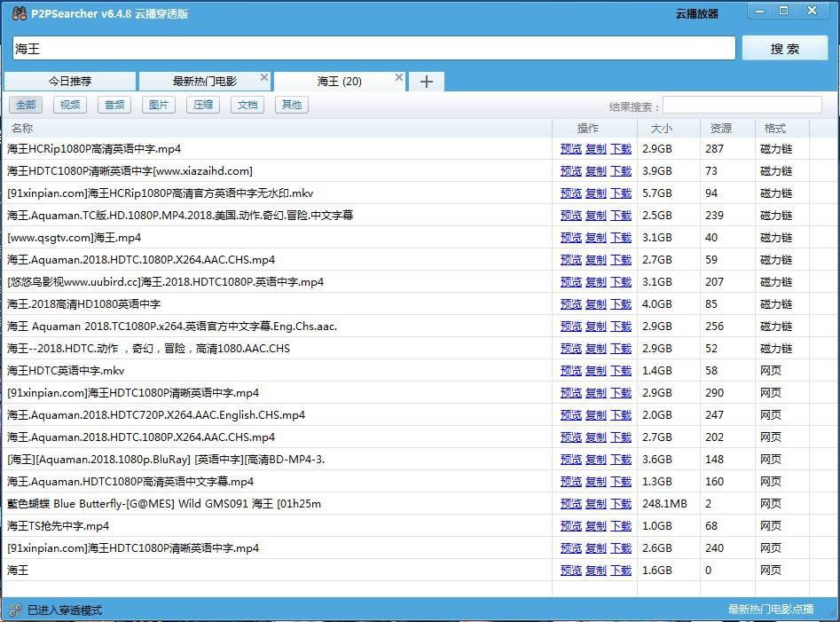Filter results by 视频 type
This screenshot has height=622, width=840.
point(69,105)
